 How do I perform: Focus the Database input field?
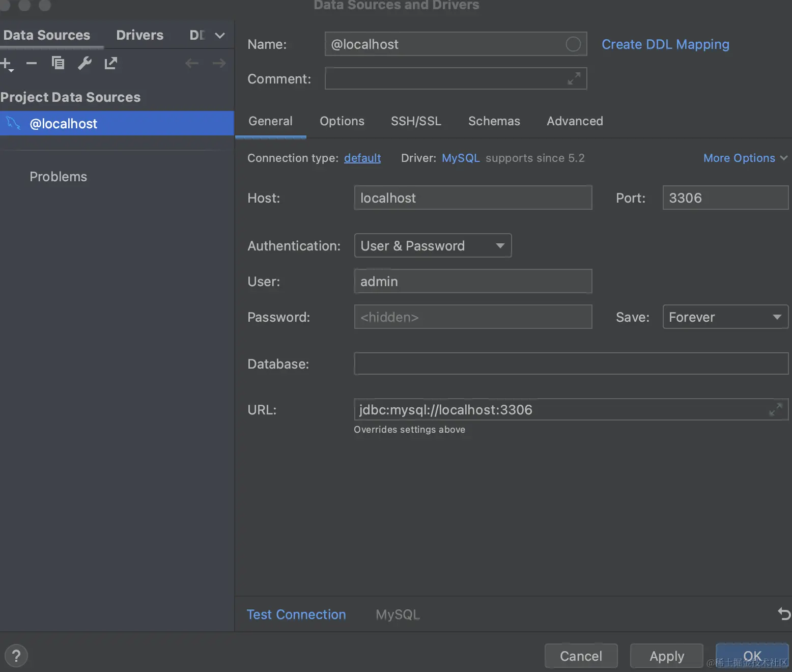571,363
